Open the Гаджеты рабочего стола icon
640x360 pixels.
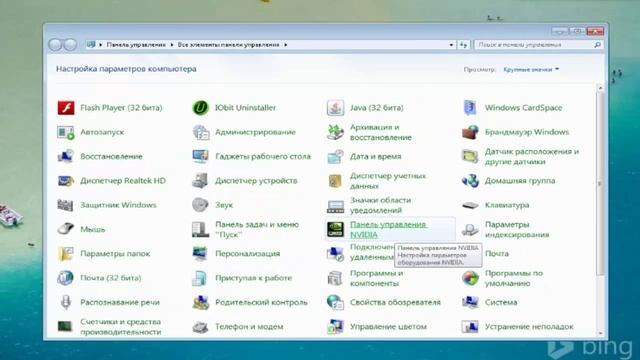[x=200, y=156]
